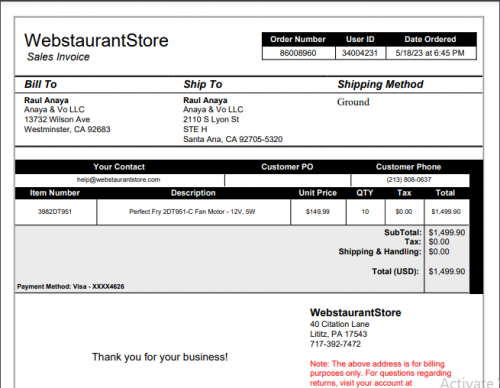500x388 pixels.
Task: Click unit price $149.99
Action: (x=318, y=212)
